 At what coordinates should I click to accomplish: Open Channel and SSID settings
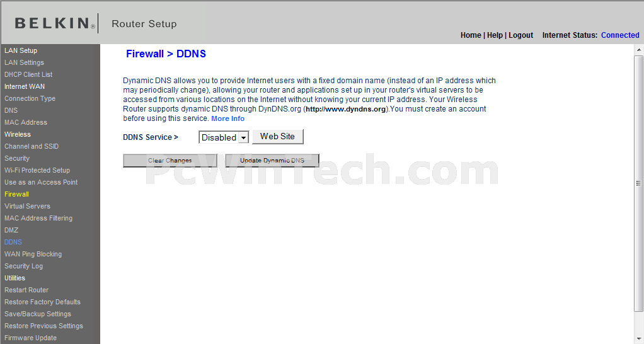point(32,146)
